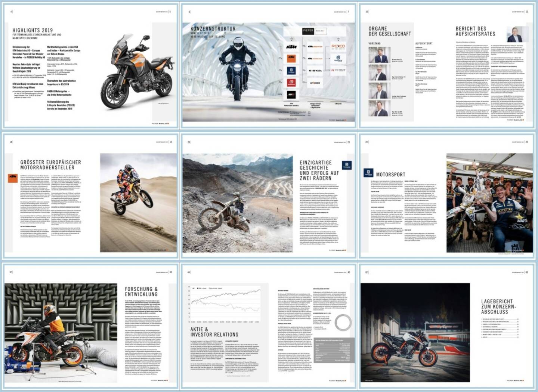Click the Bericht des Aufsichtsrates heading
Image resolution: width=538 pixels, height=392 pixels.
475,31
